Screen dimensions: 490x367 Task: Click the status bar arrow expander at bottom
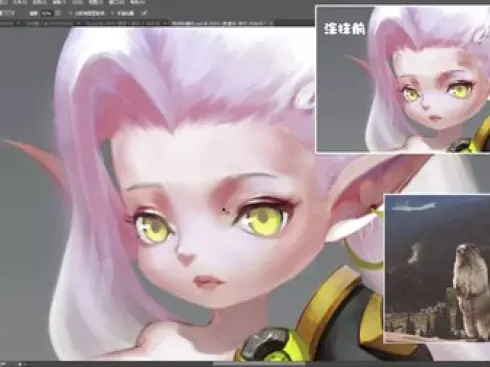click(x=20, y=364)
